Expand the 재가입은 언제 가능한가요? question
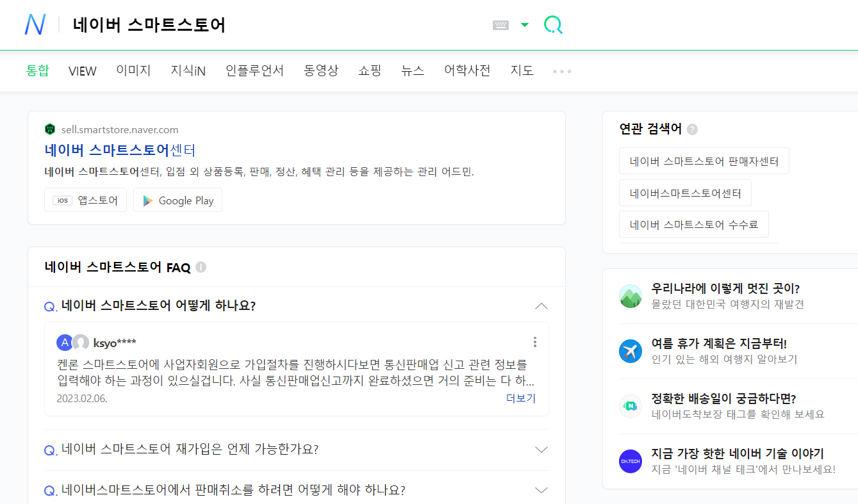 (x=541, y=450)
